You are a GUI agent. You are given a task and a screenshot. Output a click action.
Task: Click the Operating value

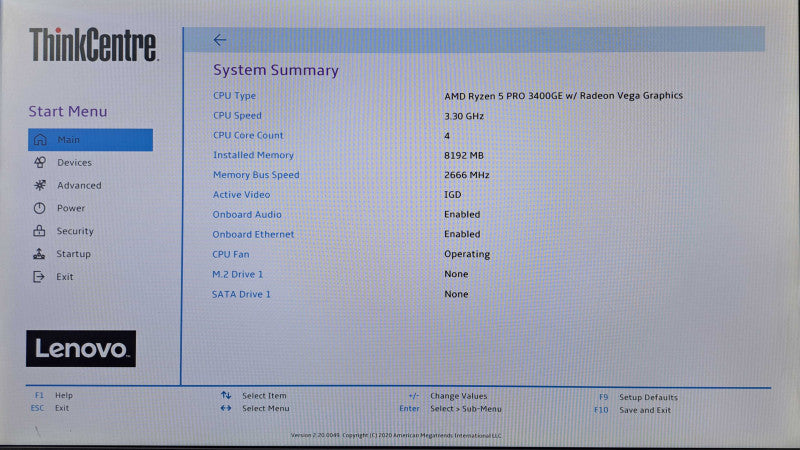click(467, 254)
